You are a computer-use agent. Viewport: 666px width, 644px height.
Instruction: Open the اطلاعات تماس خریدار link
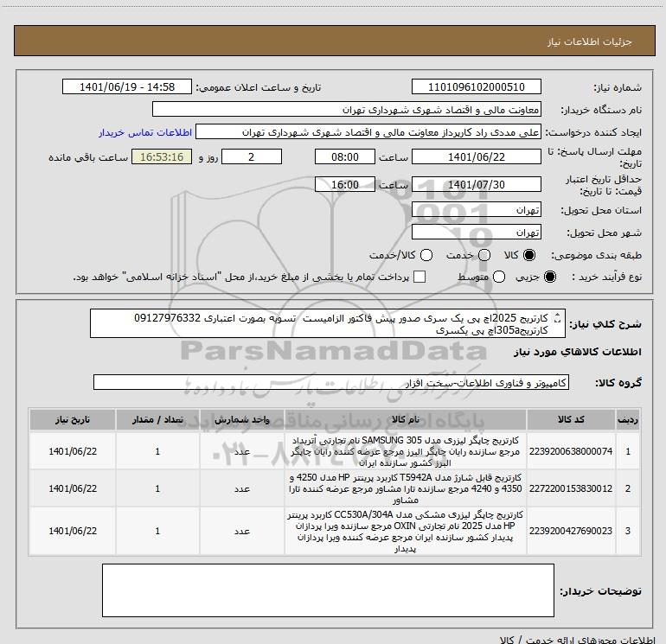pos(145,132)
